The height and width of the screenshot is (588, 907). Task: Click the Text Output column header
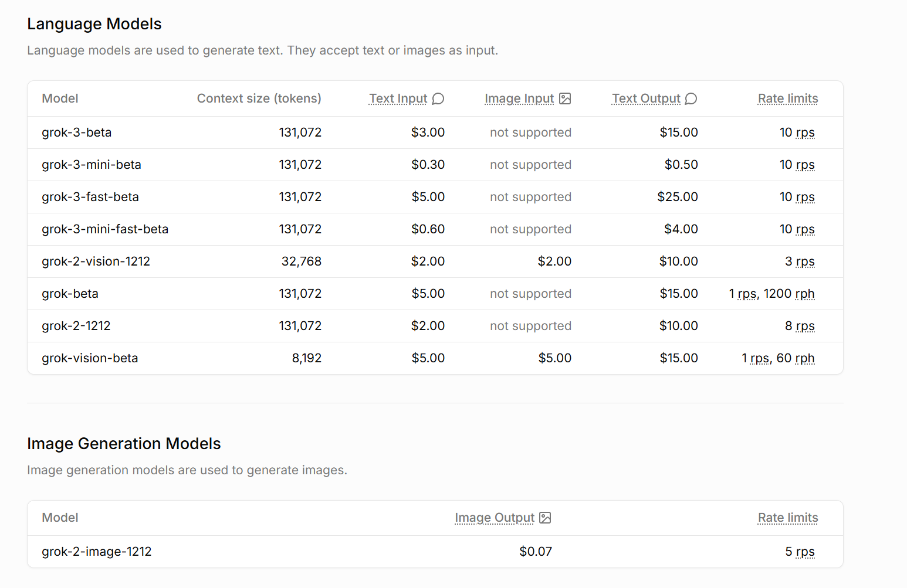(647, 98)
